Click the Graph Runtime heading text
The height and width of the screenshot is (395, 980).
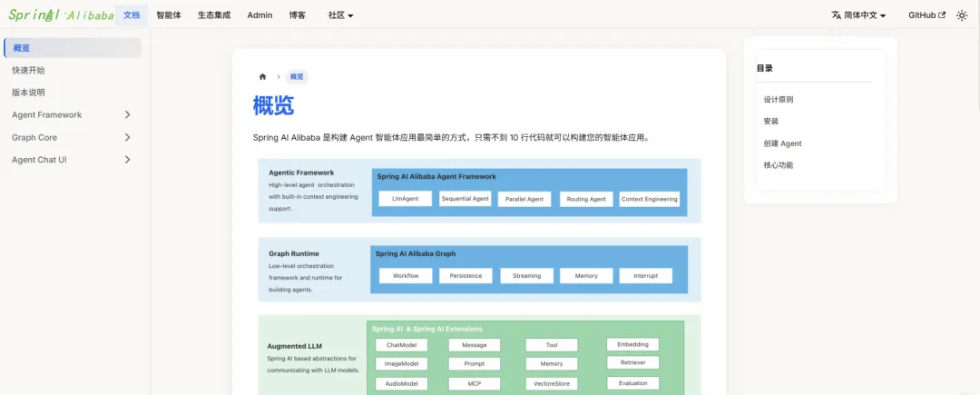tap(294, 253)
